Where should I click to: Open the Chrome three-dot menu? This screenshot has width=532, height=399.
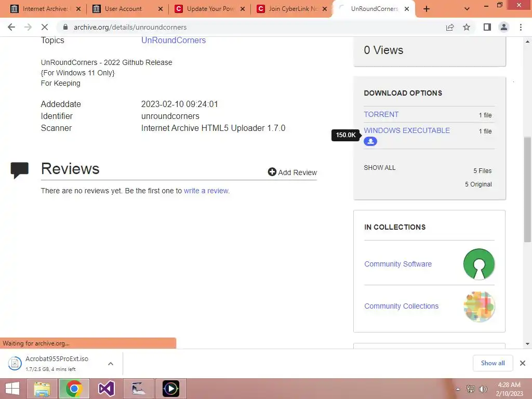pos(521,27)
